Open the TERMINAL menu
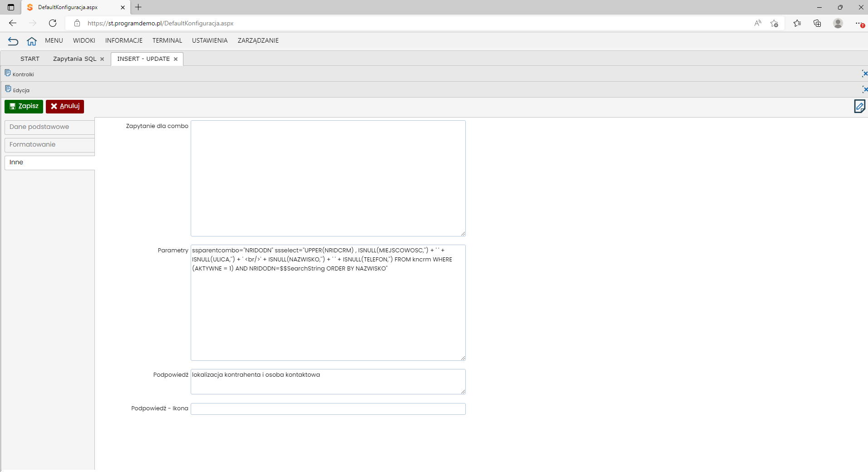The image size is (868, 472). [x=167, y=40]
